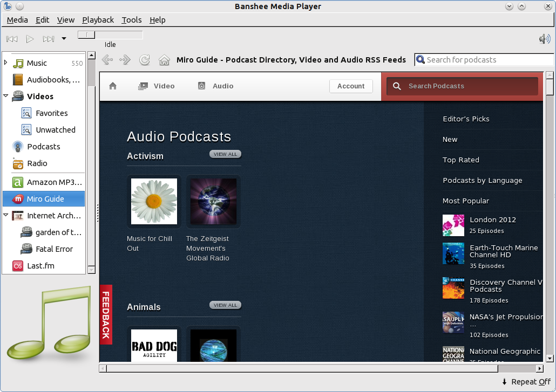Click the search icon dropdown in toolbar field
Viewport: 556px width, 392px height.
point(421,59)
